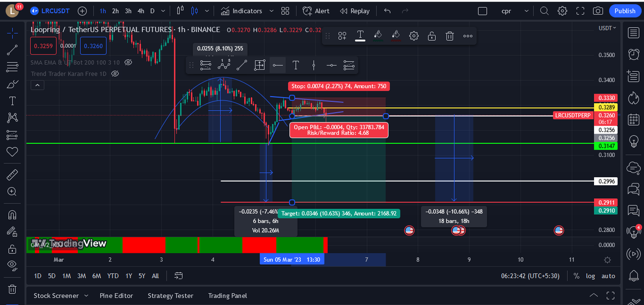
Task: Undo the last action
Action: (387, 11)
